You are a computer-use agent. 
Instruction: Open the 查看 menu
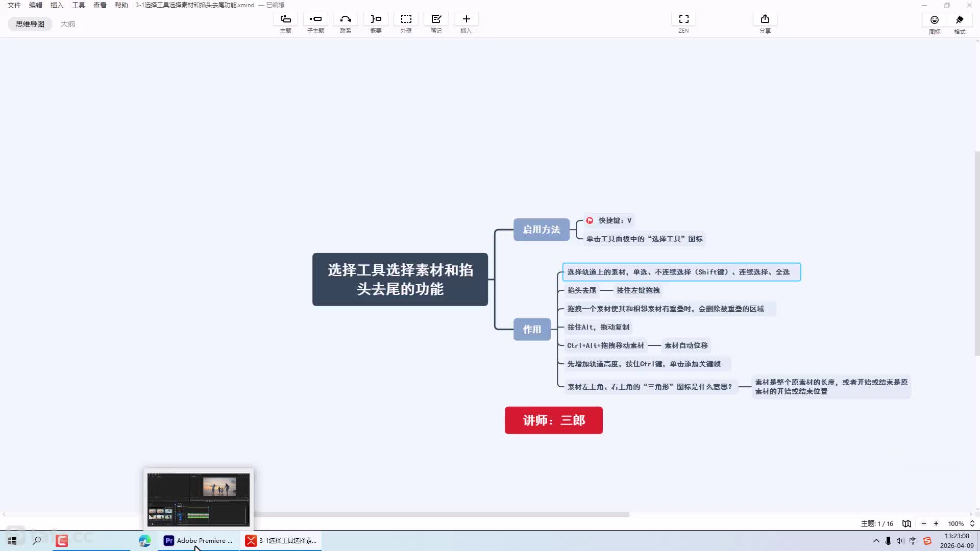point(100,5)
